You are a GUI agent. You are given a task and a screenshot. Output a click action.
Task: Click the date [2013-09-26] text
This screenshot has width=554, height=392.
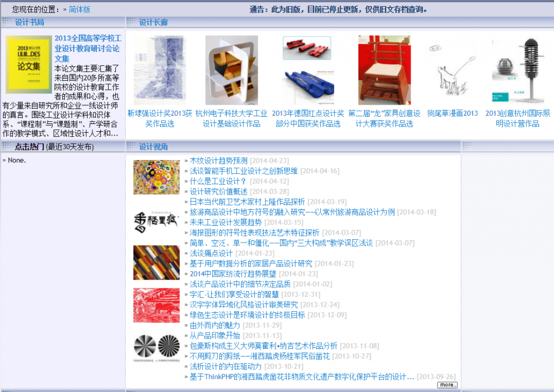coord(436,376)
